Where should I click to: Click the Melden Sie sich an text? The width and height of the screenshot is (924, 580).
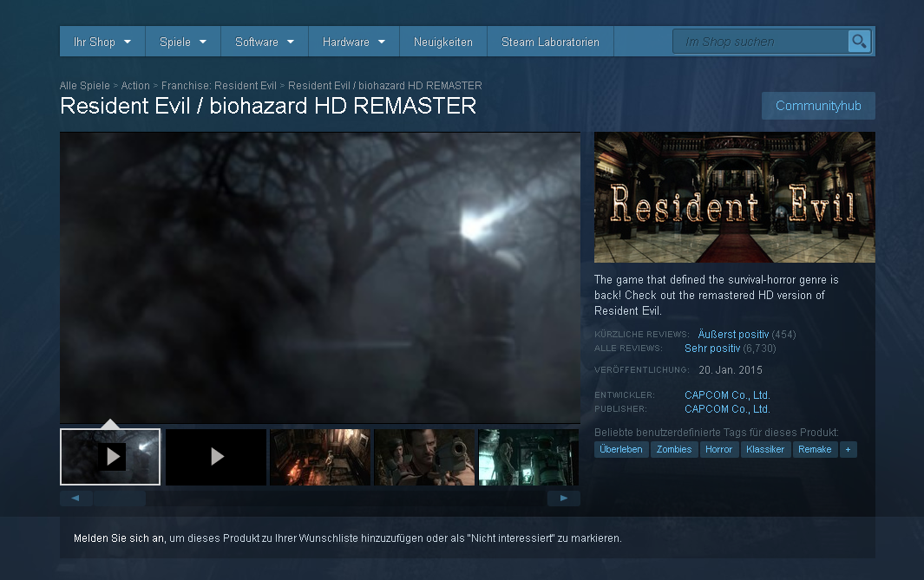(x=119, y=538)
